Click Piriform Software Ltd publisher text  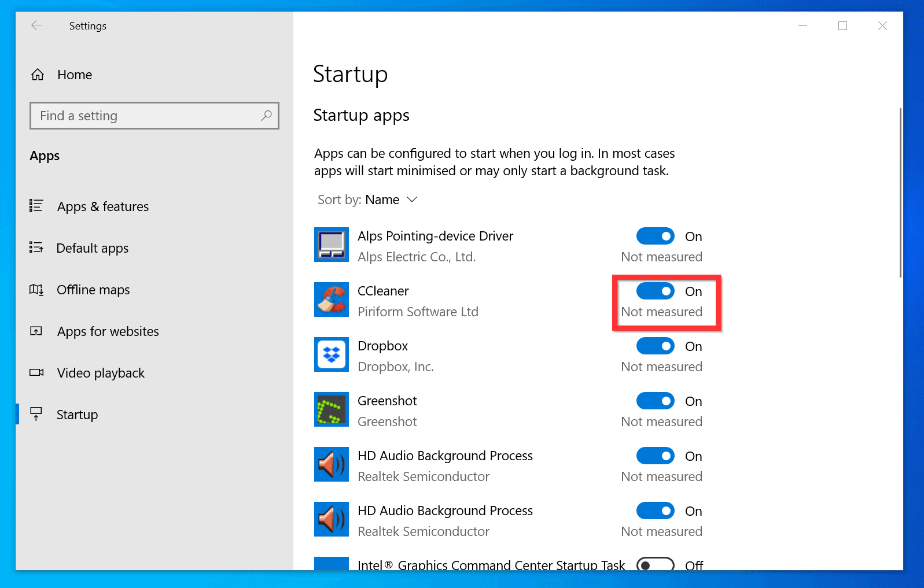coord(418,312)
